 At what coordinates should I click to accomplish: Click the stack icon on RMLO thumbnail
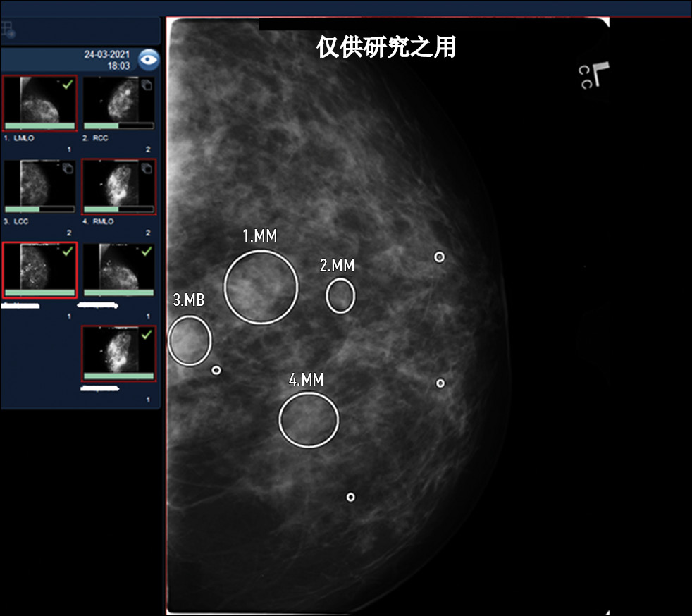point(147,168)
